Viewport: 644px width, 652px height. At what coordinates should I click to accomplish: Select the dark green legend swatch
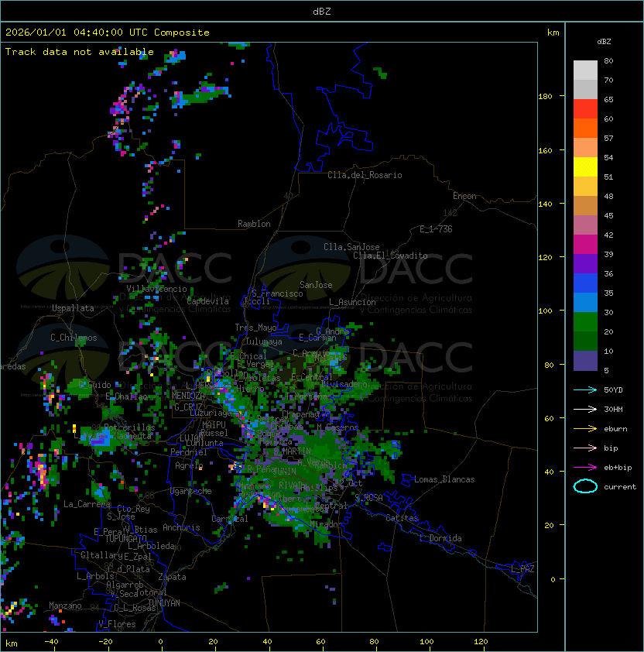point(585,341)
